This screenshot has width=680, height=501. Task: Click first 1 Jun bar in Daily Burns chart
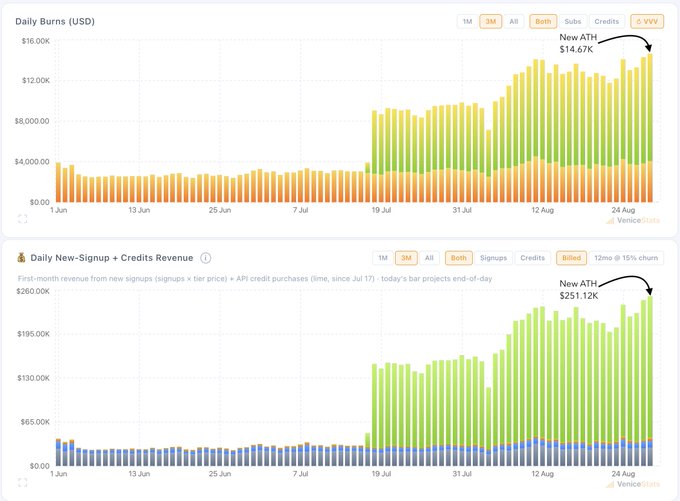point(59,182)
